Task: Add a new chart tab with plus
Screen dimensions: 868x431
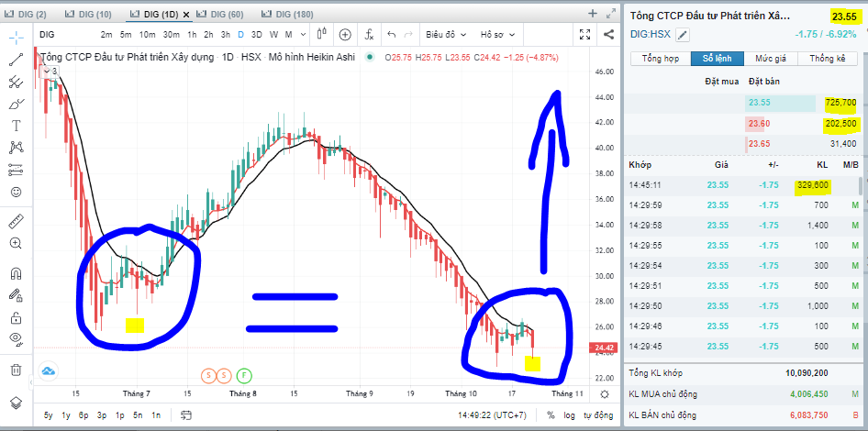Action: click(x=593, y=13)
